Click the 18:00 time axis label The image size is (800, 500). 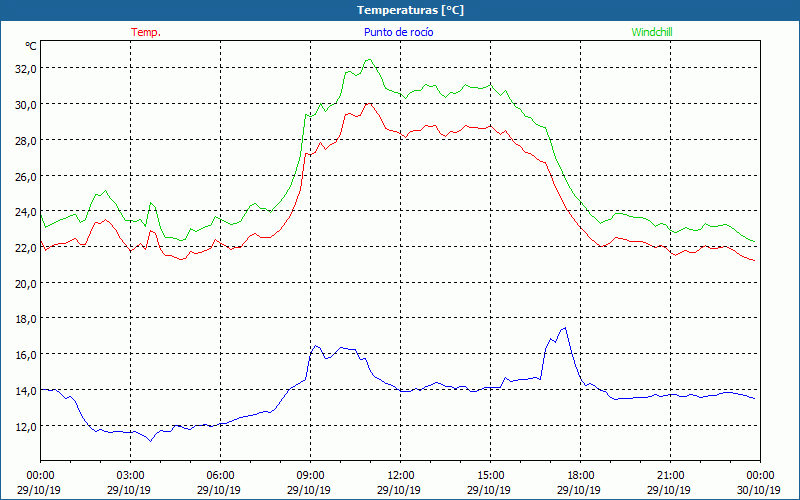pyautogui.click(x=581, y=476)
